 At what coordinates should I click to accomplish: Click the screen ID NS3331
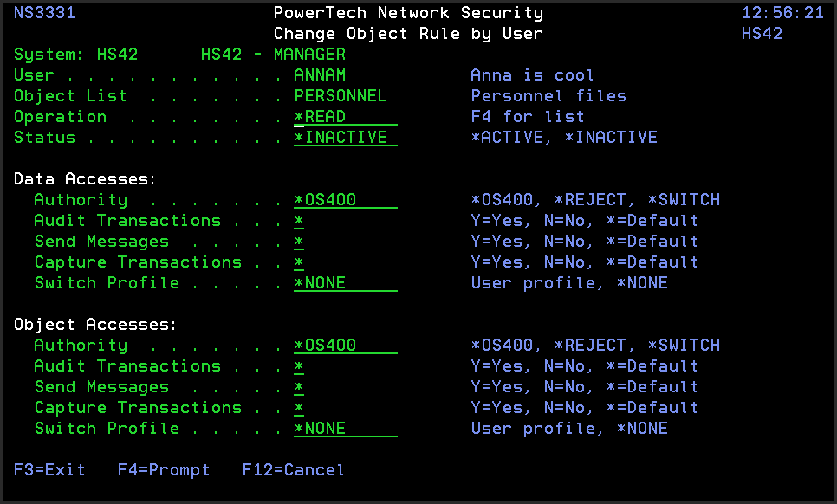[x=44, y=13]
